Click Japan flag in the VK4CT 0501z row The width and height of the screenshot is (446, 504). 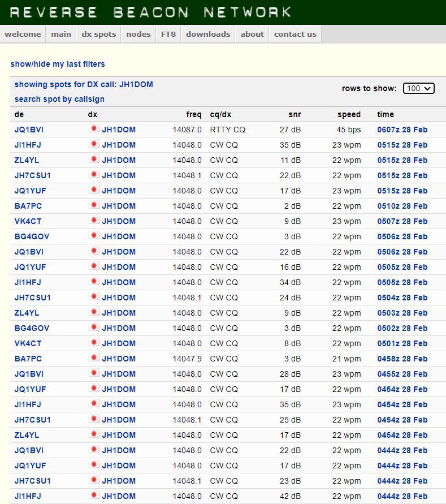pyautogui.click(x=93, y=342)
